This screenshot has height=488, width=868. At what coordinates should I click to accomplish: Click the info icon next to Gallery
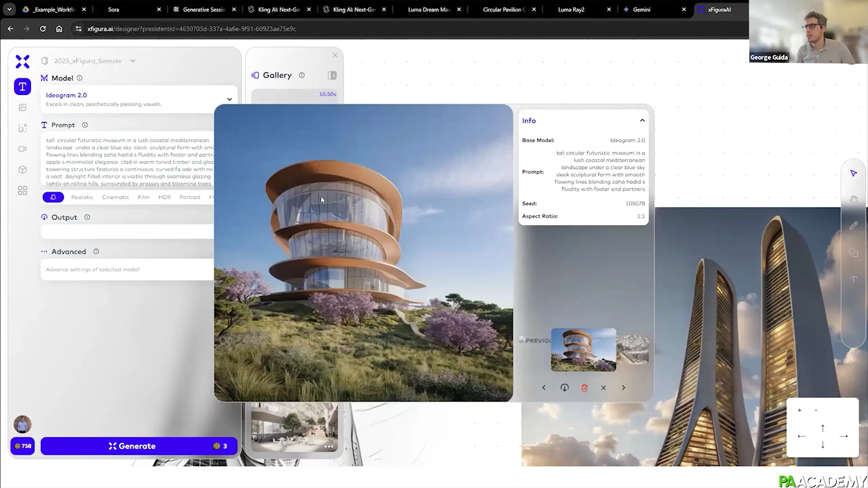[302, 75]
